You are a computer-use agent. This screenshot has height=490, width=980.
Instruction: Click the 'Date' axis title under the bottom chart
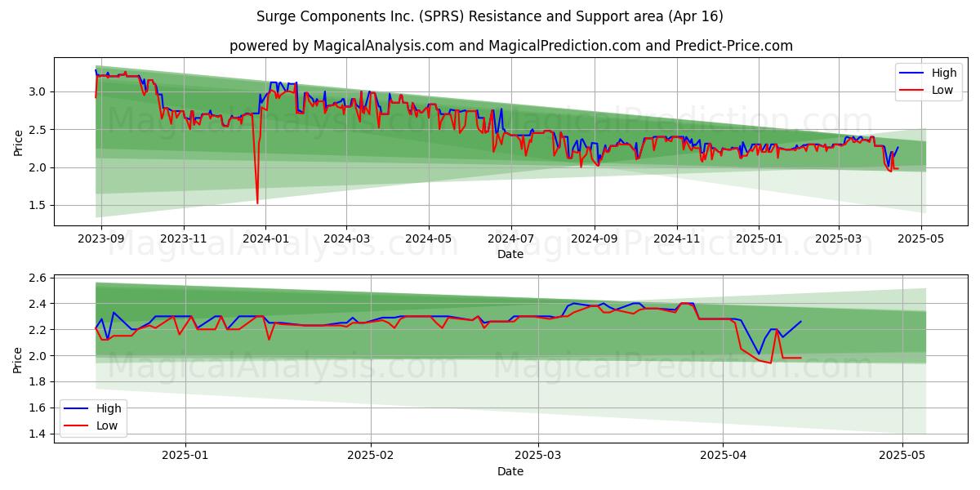coord(510,471)
